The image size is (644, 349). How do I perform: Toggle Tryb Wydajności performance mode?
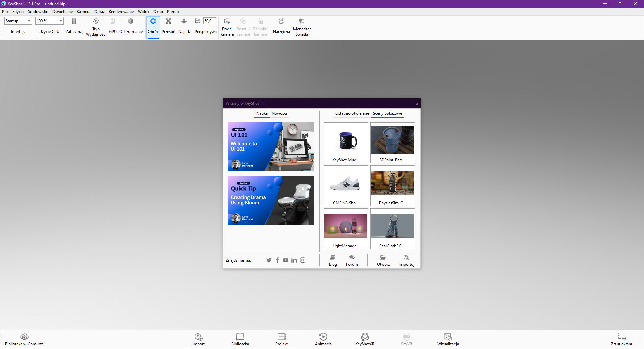(96, 26)
